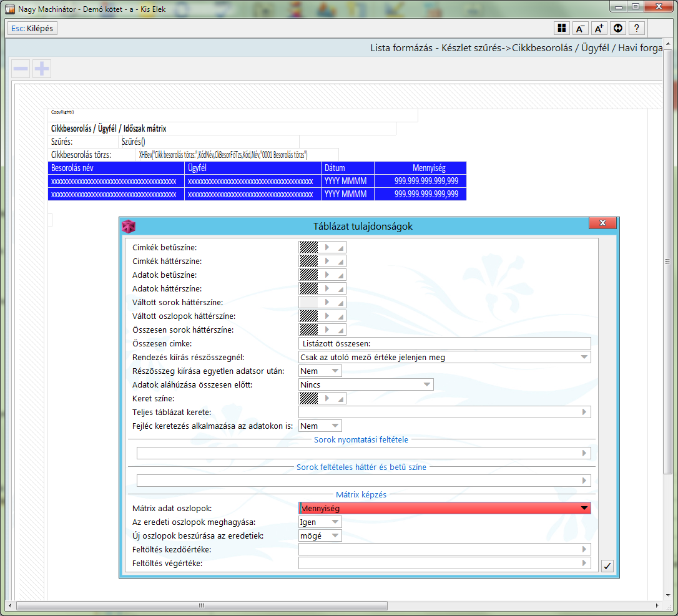
Task: Click 'Dátum' table header cell
Action: pos(348,168)
